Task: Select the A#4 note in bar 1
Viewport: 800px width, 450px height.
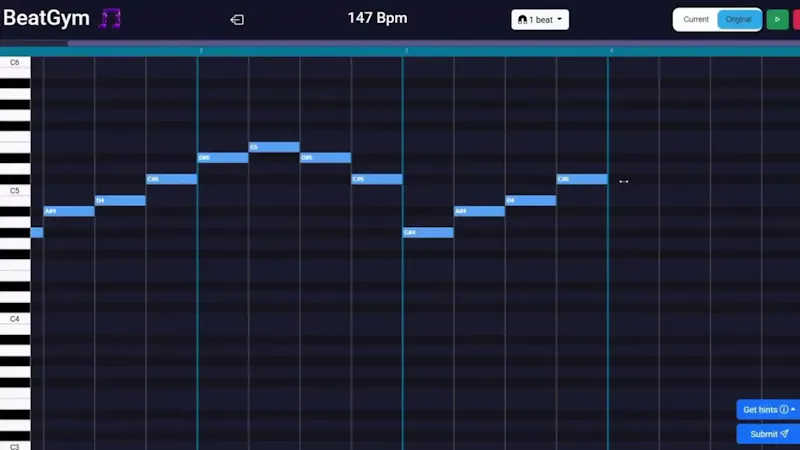Action: 69,211
